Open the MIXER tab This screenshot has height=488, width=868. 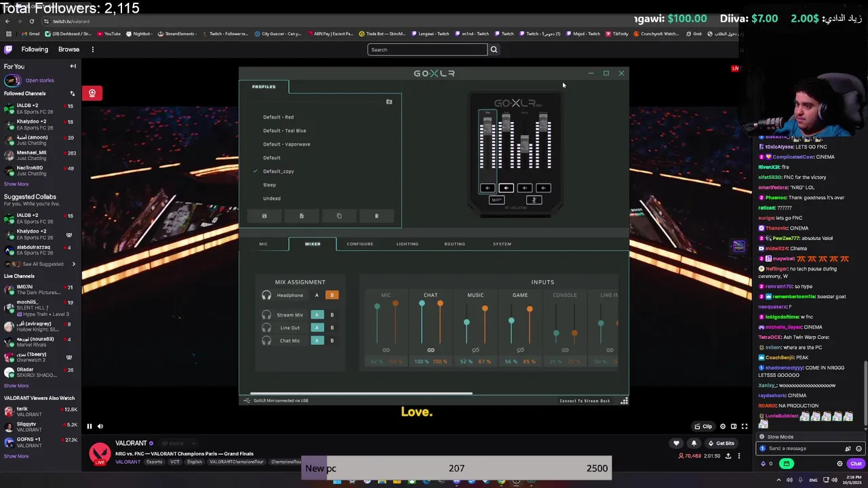(313, 244)
